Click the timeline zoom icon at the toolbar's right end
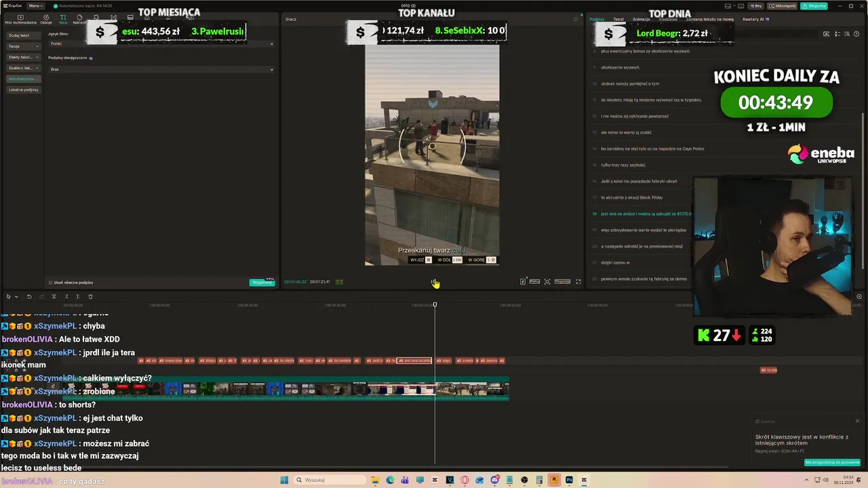 point(859,296)
